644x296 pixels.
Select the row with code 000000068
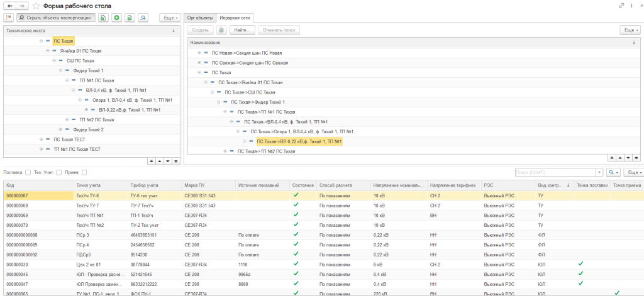[x=17, y=206]
